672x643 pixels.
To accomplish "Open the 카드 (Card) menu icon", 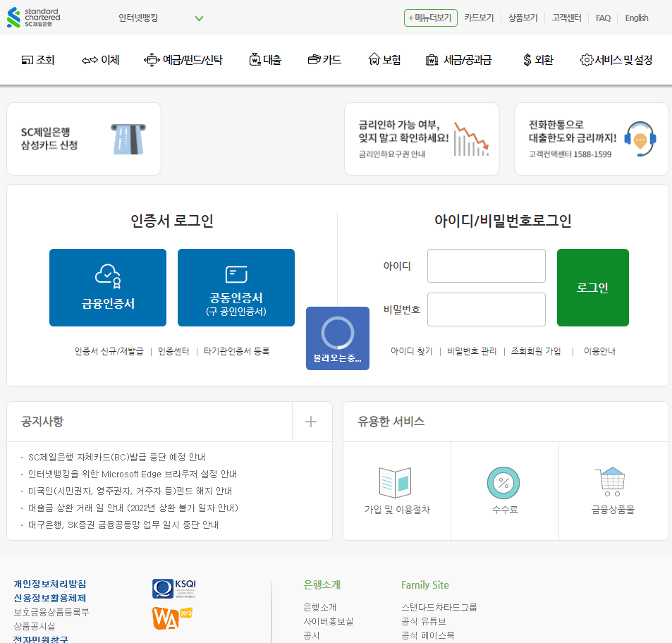I will point(315,59).
